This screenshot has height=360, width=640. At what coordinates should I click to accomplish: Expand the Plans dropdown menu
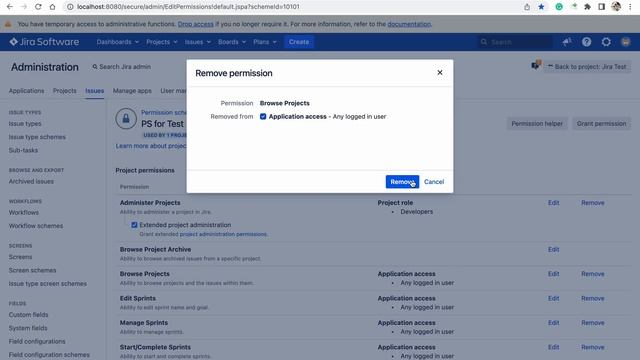(265, 42)
